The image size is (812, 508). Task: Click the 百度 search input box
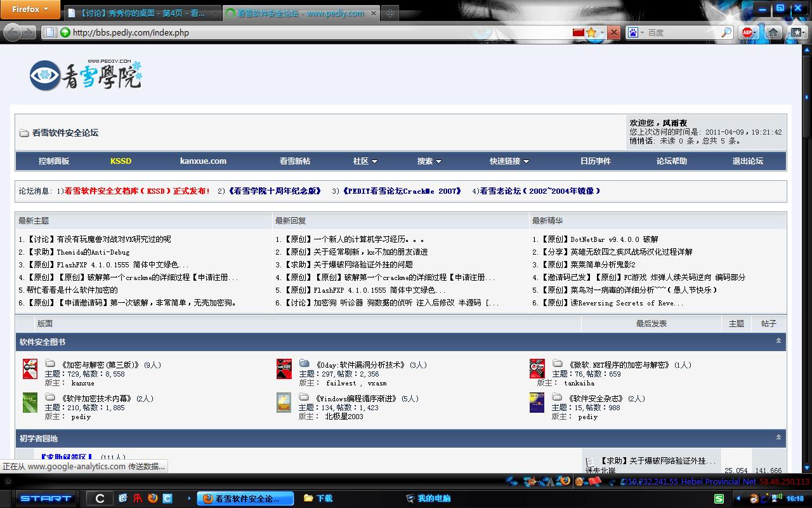click(683, 32)
